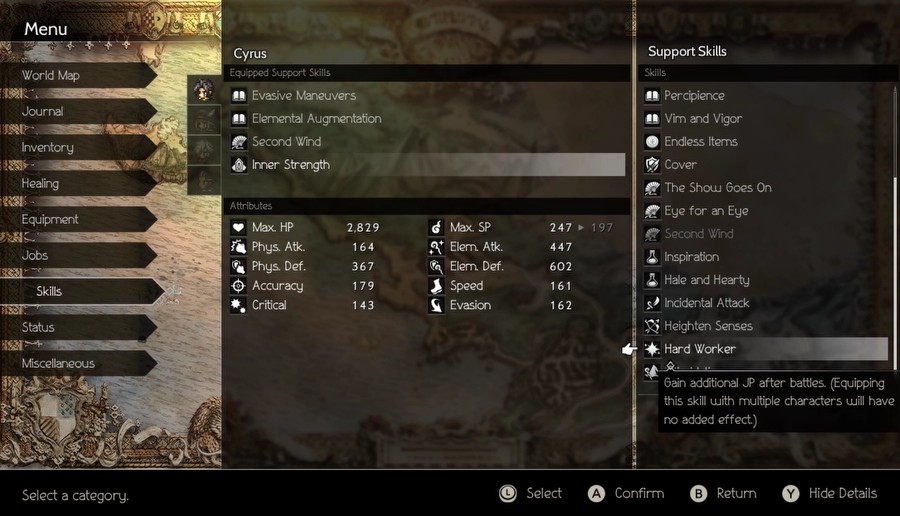The width and height of the screenshot is (900, 516).
Task: Click the Y Hide Details button
Action: [830, 494]
